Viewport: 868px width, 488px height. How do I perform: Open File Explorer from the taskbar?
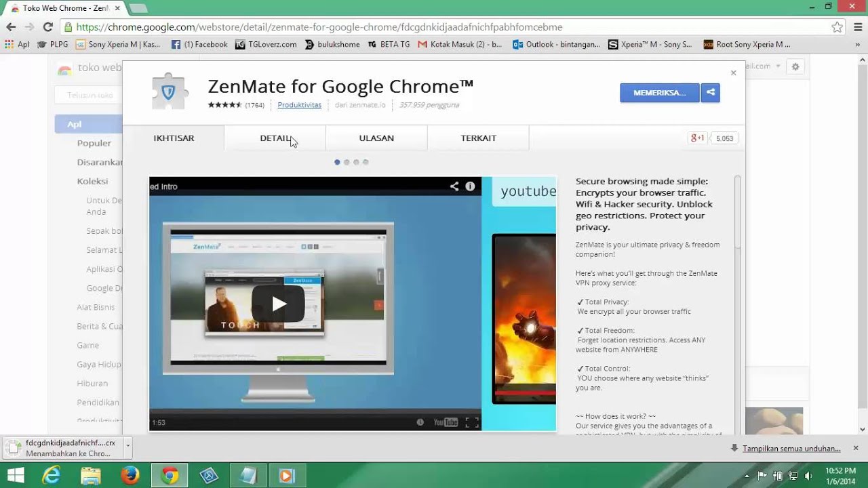point(91,475)
